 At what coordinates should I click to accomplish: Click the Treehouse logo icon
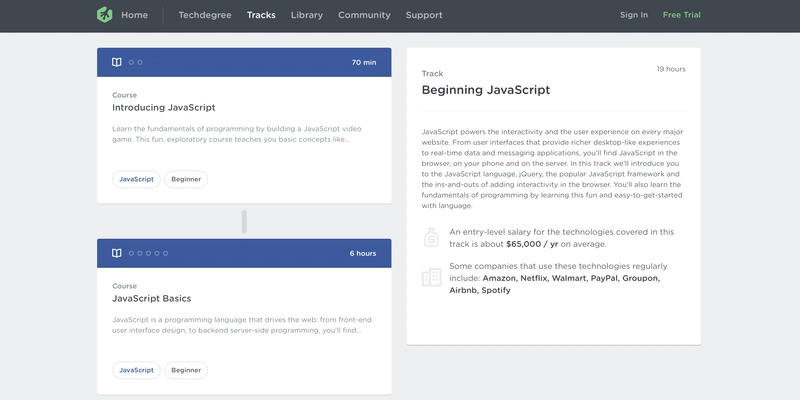[x=104, y=15]
